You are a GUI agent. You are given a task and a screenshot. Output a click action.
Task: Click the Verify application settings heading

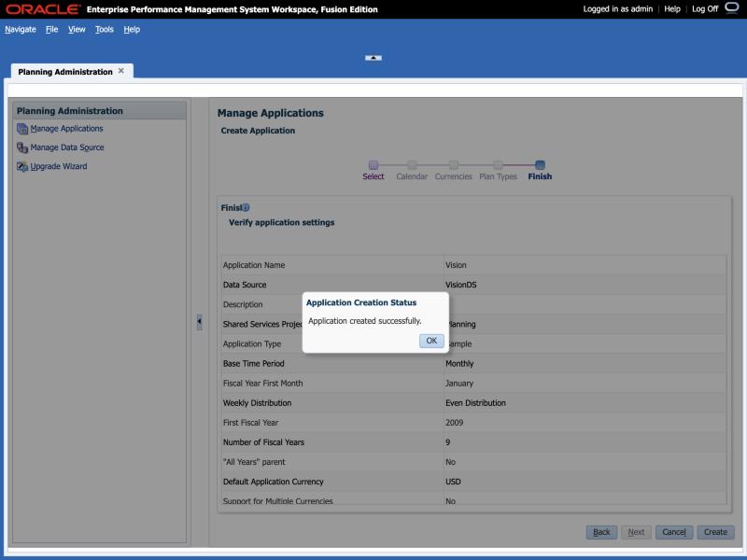coord(282,222)
